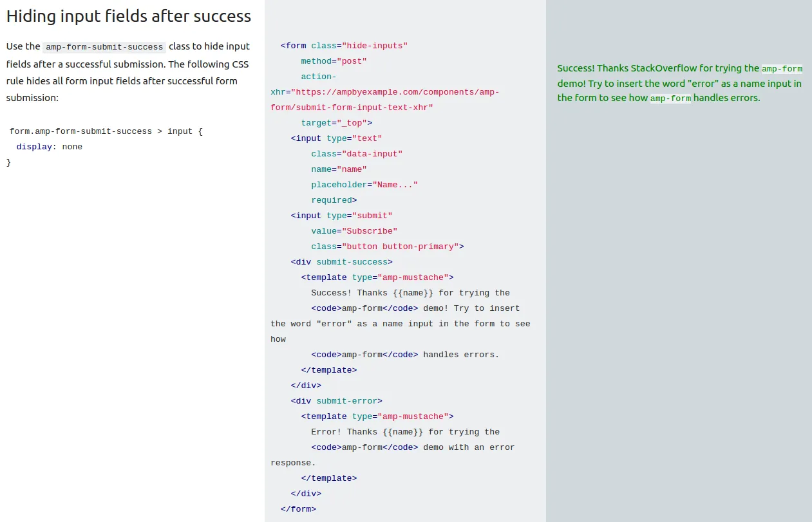Screen dimensions: 812x522
Task: Click the closing </form> tag line
Action: (x=298, y=509)
